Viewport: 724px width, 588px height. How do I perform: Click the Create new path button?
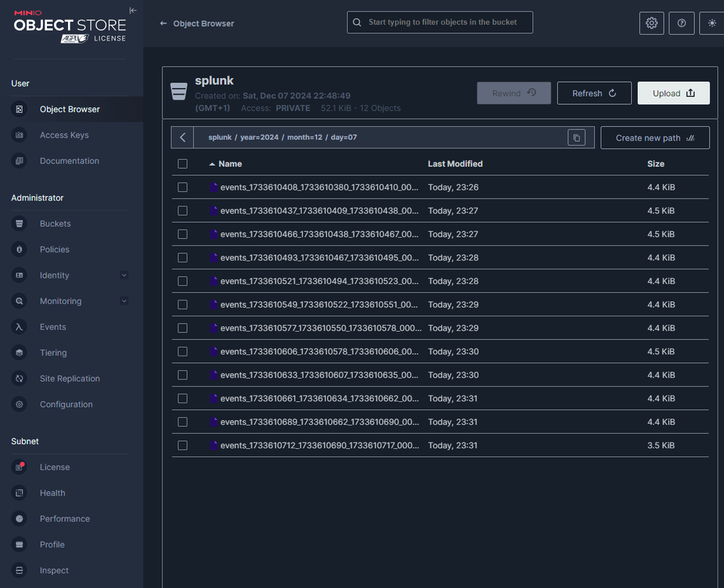tap(655, 138)
